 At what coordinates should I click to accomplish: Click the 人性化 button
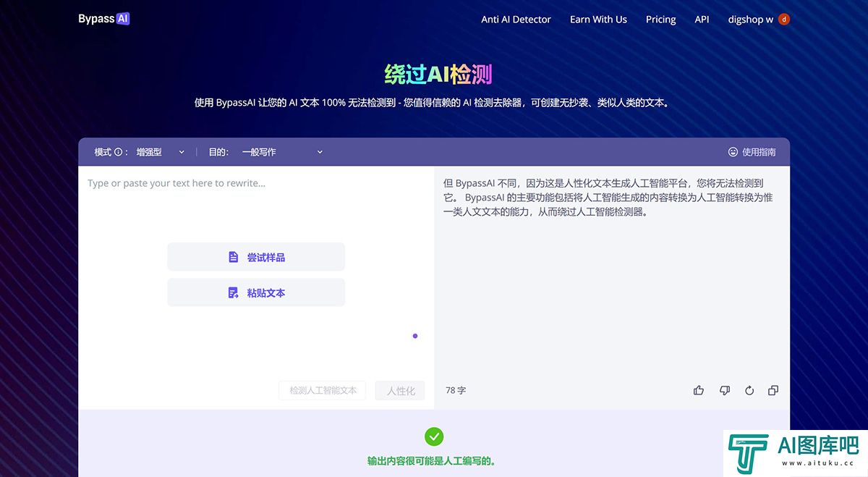tap(400, 390)
